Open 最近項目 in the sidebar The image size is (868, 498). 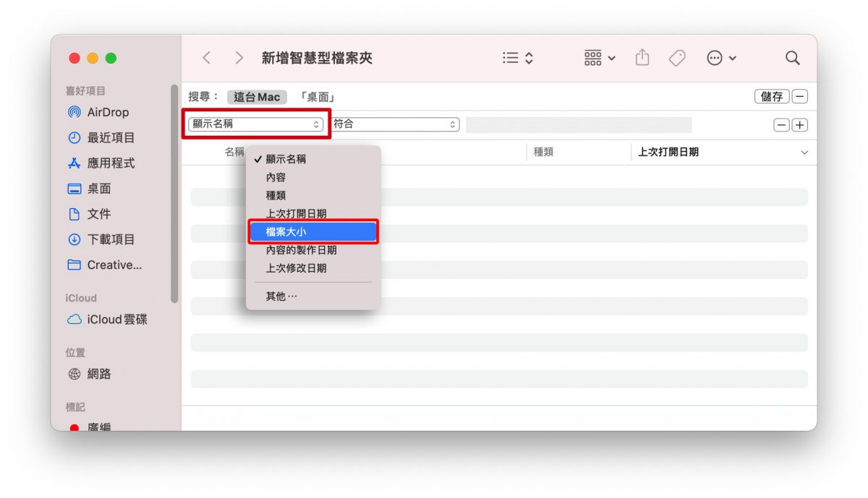(101, 137)
